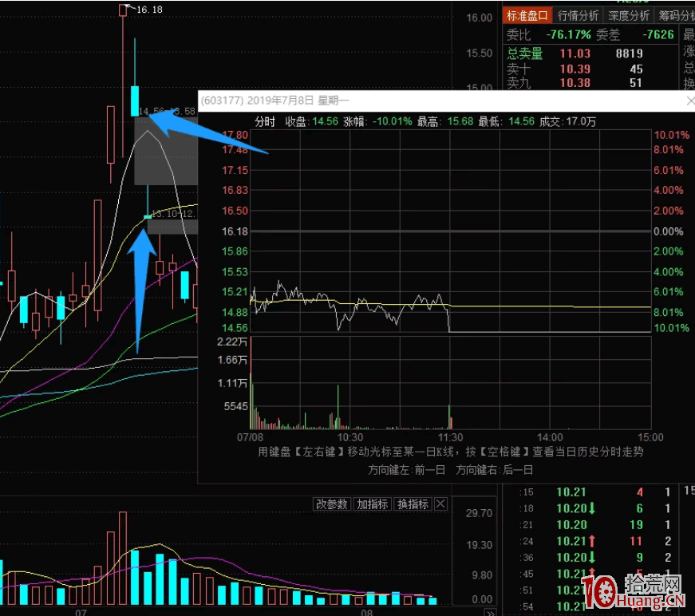
Task: Click the 收盘 value 14.56 in the popup header
Action: coord(325,121)
